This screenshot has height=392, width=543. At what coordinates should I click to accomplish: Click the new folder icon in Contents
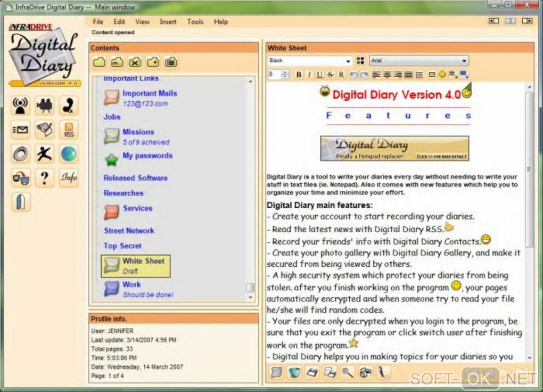100,62
